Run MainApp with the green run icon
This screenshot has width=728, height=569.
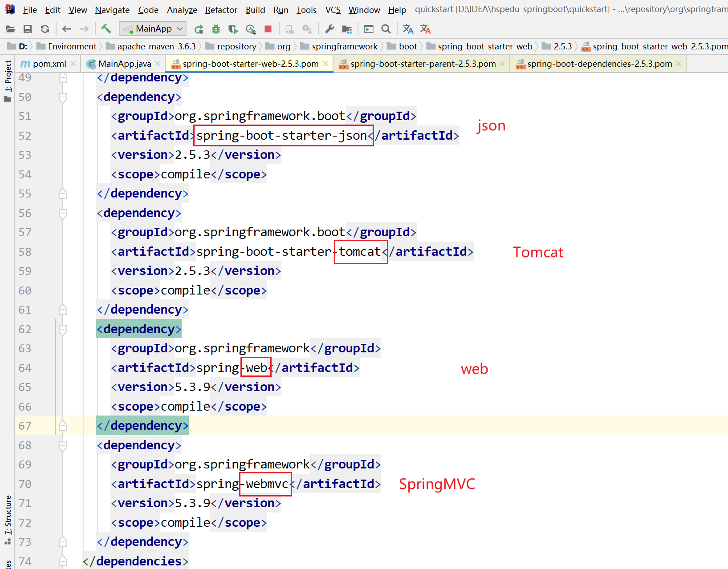coord(199,29)
